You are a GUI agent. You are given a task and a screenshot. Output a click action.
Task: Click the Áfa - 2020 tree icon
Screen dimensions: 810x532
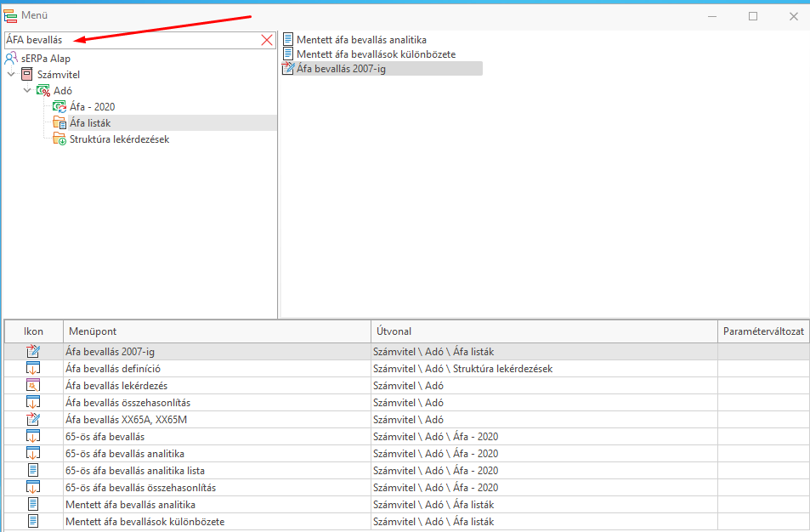[x=59, y=107]
